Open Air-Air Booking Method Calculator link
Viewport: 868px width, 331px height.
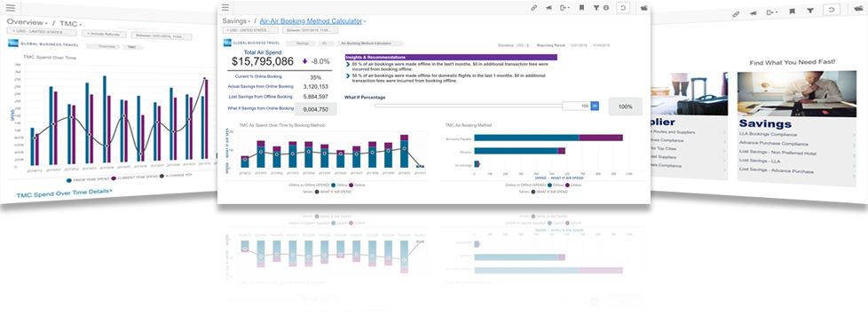click(311, 21)
